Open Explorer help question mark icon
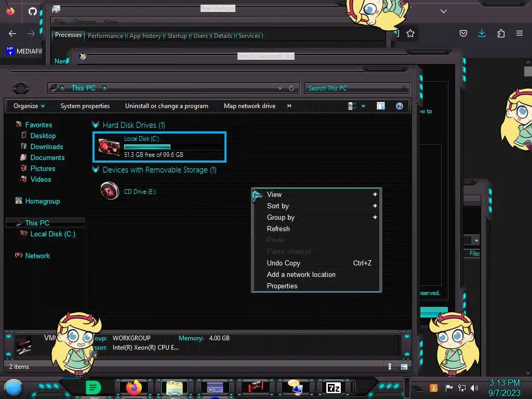 click(x=400, y=106)
